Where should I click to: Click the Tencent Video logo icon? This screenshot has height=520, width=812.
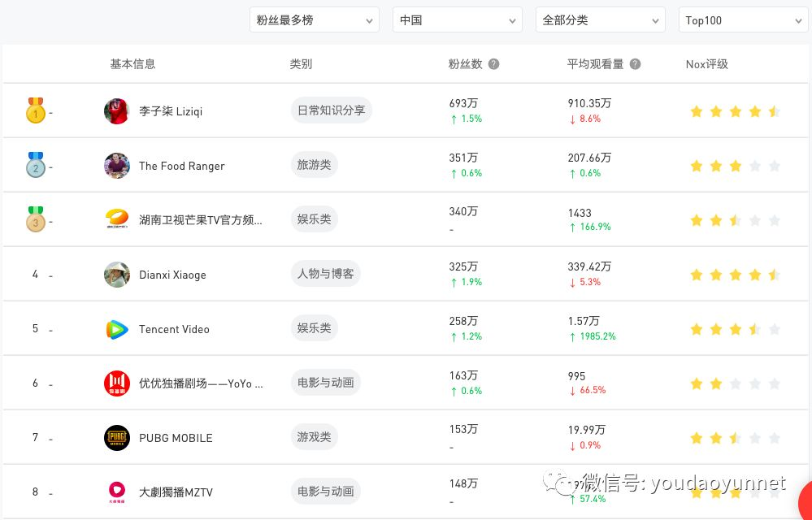point(117,329)
